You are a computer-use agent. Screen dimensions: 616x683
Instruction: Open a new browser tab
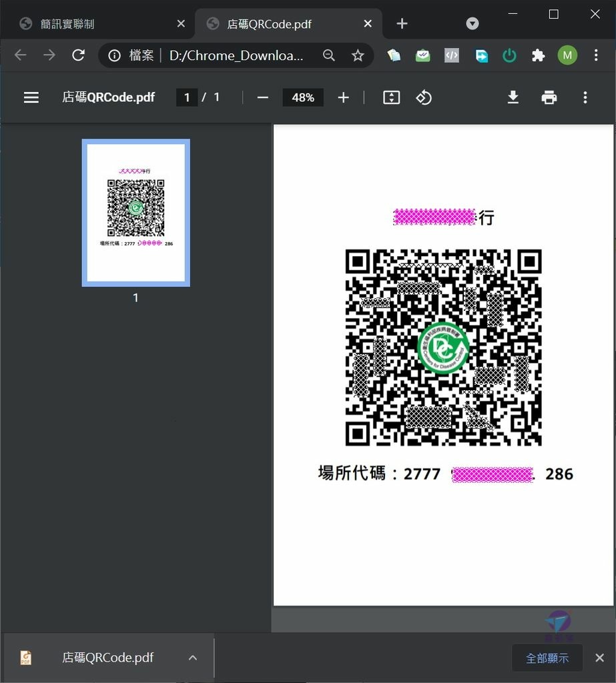(402, 23)
